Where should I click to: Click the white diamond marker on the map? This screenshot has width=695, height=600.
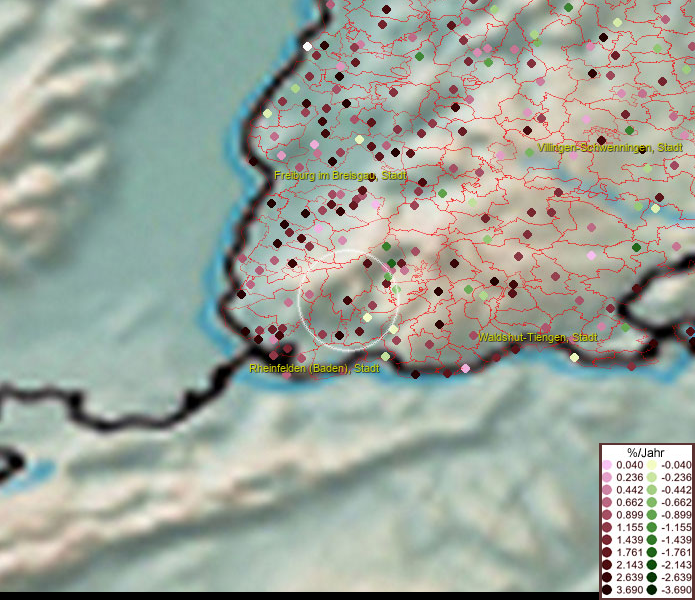307,46
